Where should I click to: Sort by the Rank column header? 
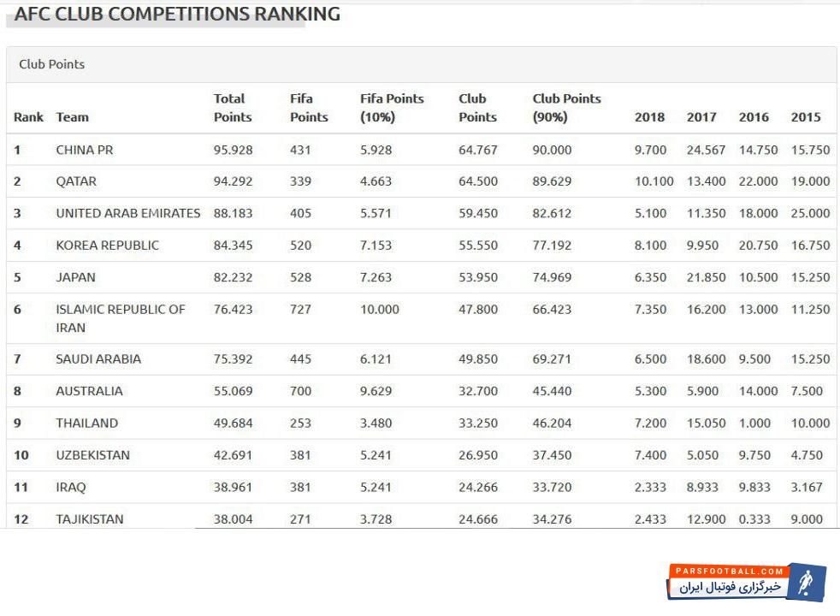point(28,117)
